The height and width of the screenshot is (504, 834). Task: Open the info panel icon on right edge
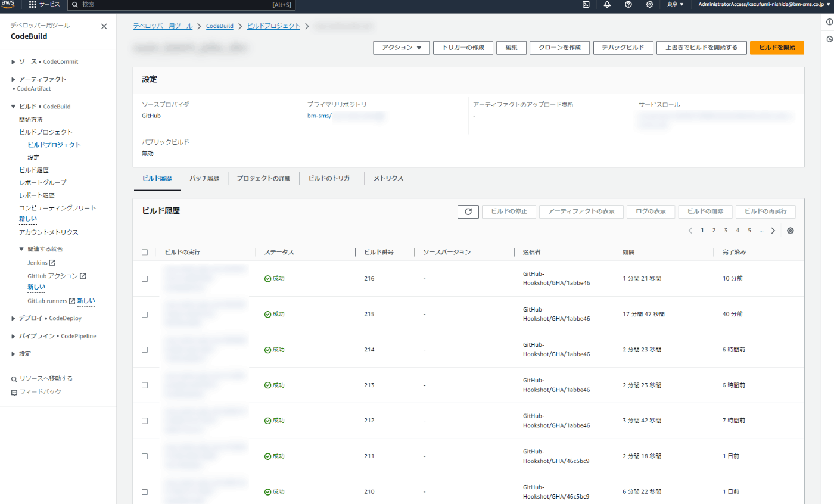tap(829, 22)
